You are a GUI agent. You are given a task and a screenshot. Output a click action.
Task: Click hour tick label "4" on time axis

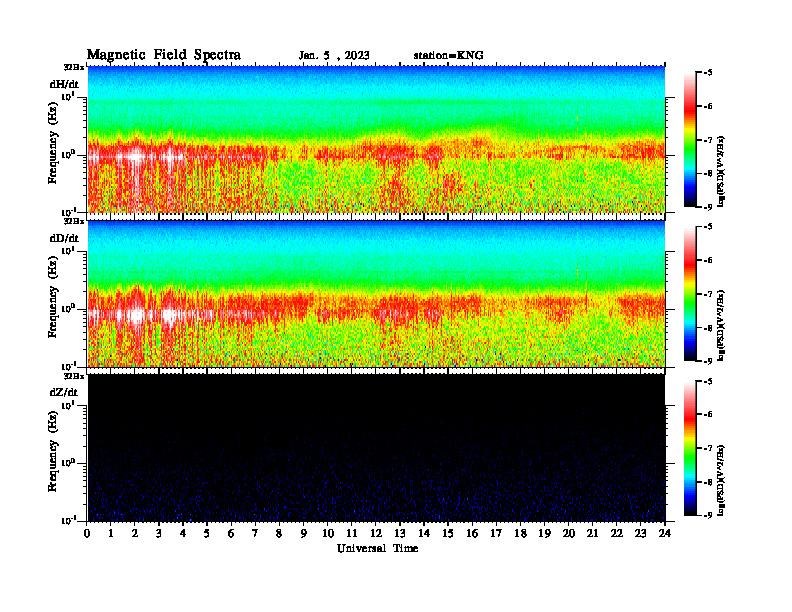pyautogui.click(x=183, y=533)
